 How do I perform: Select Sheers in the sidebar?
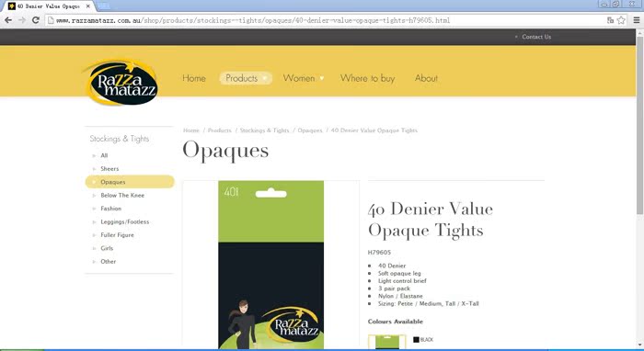[x=109, y=169]
